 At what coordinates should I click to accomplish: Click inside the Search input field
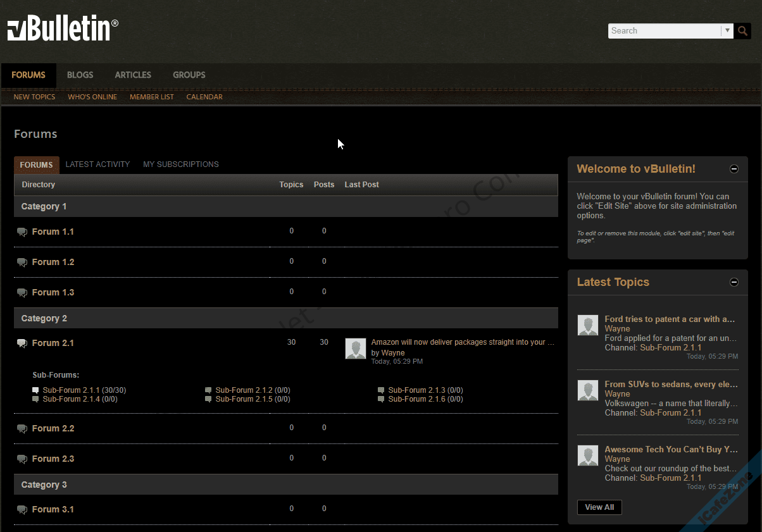[663, 30]
